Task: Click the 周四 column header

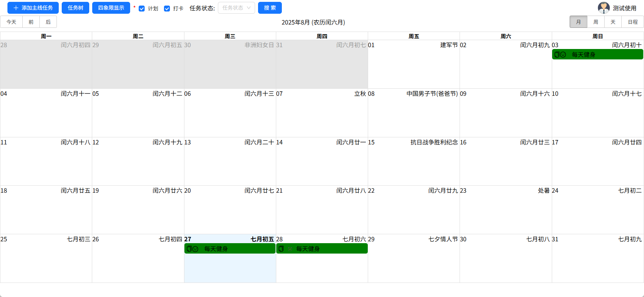Action: (322, 36)
